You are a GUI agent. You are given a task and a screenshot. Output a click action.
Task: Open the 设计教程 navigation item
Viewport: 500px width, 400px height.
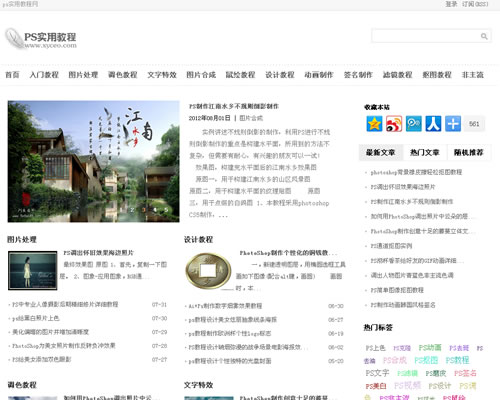click(x=280, y=75)
